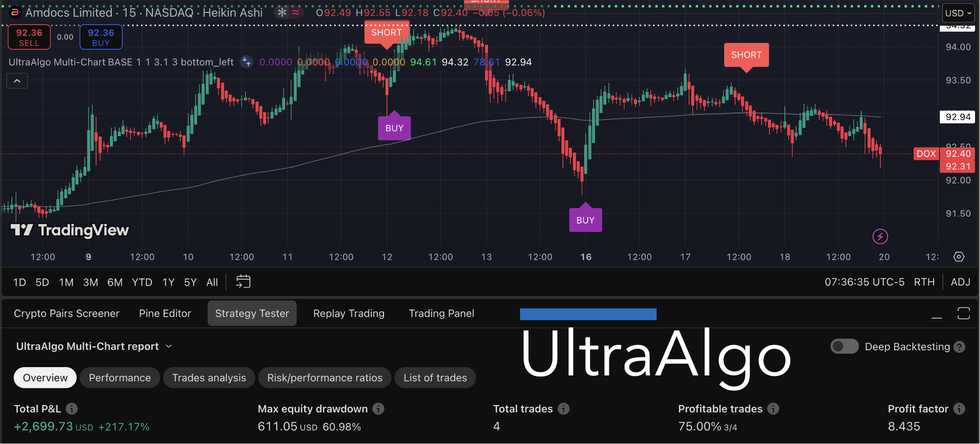Open the USD currency dropdown
The height and width of the screenshot is (444, 980).
tap(958, 13)
